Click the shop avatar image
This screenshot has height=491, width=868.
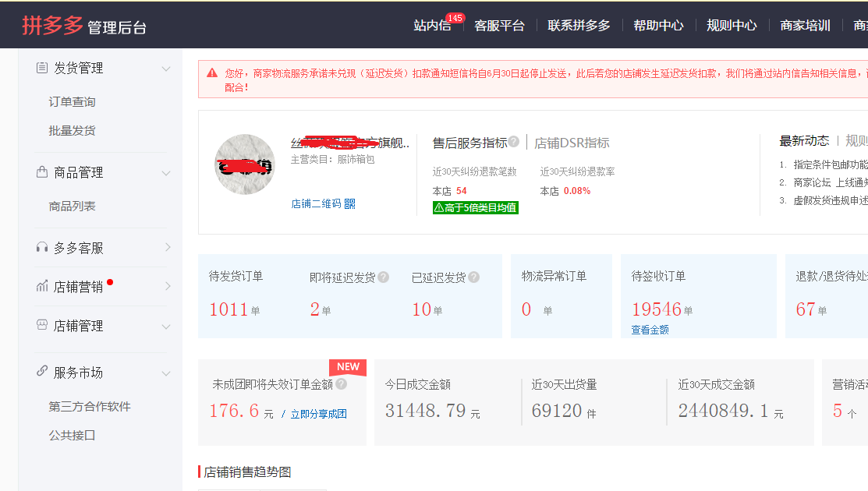click(245, 164)
